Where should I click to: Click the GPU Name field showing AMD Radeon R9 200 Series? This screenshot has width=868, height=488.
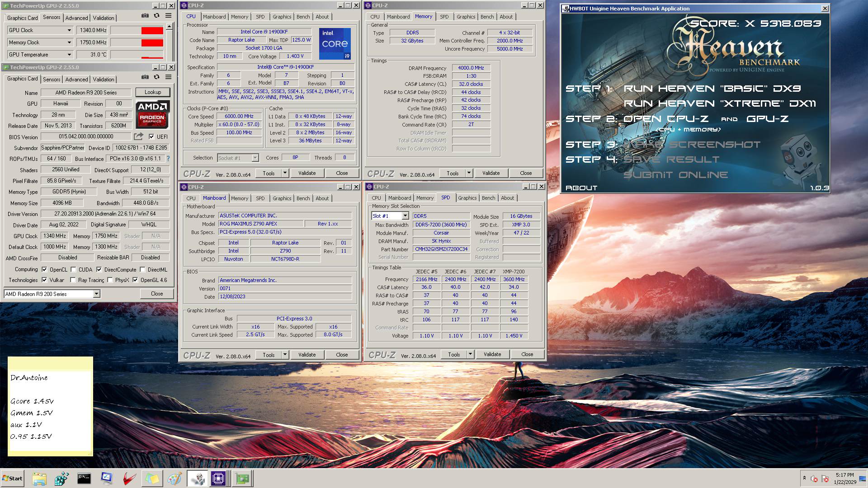[x=86, y=93]
